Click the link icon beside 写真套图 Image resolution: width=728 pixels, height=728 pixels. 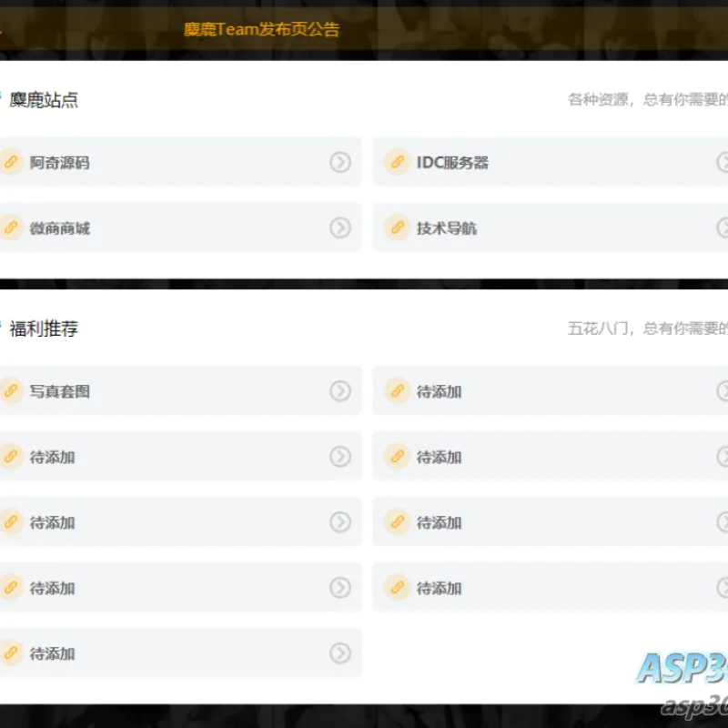click(10, 391)
